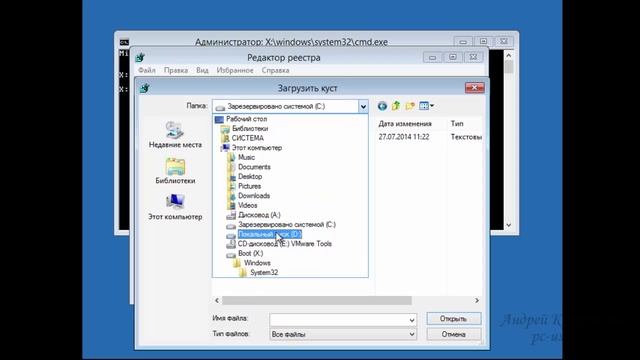Click the file list scroll right arrow
Viewport: 640px width, 360px height.
click(x=477, y=300)
